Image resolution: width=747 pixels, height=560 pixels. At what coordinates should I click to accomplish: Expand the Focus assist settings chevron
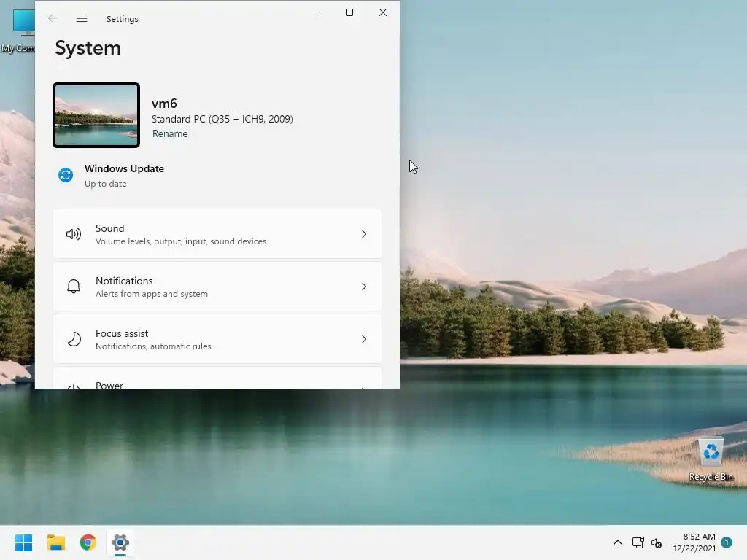coord(364,339)
